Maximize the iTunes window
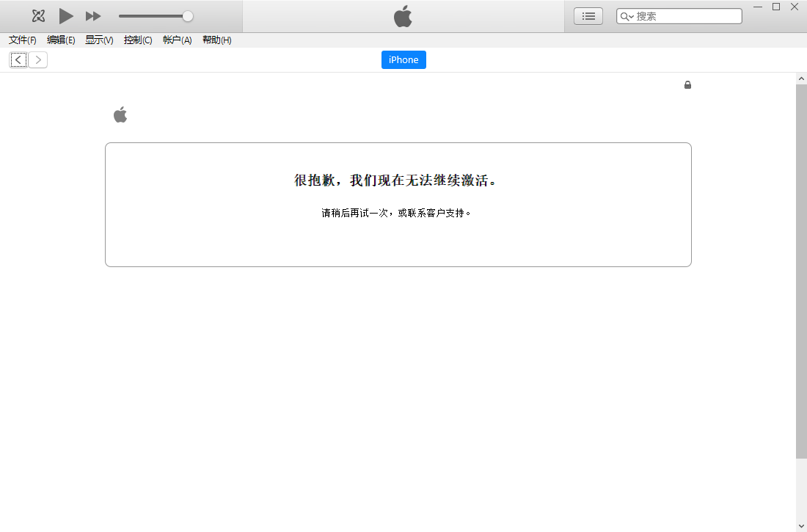The image size is (807, 532). tap(776, 7)
